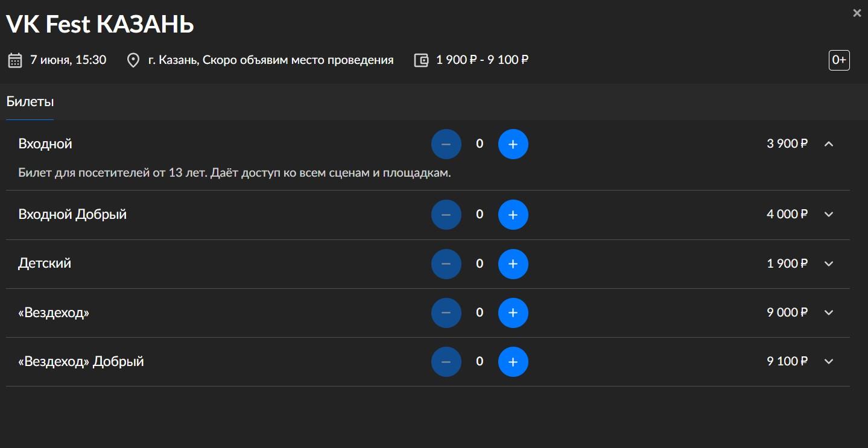Click the «Вездеход» Добрый ticket name
Screen dimensions: 868x448
[x=81, y=361]
